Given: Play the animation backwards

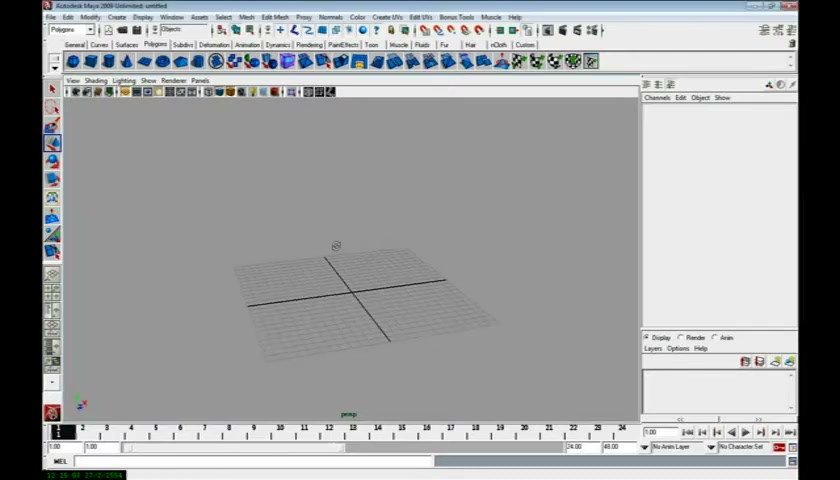Looking at the screenshot, I should pyautogui.click(x=731, y=432).
